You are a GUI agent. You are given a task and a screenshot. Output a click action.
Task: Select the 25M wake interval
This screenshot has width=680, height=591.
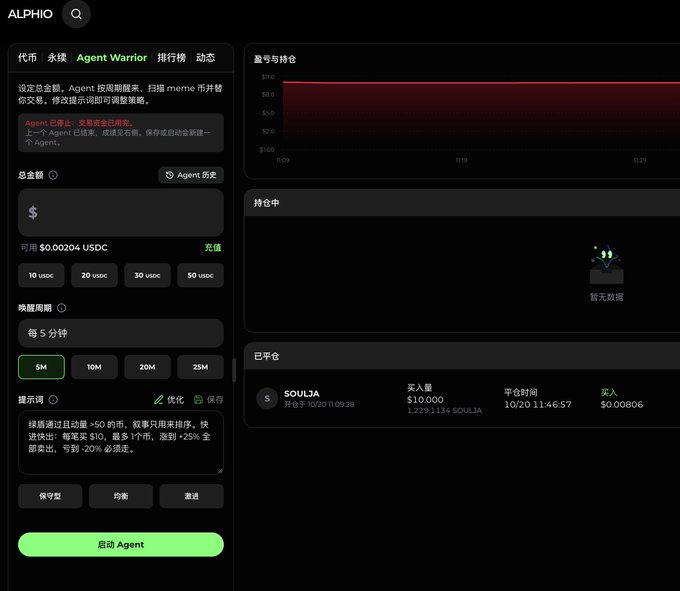point(200,367)
